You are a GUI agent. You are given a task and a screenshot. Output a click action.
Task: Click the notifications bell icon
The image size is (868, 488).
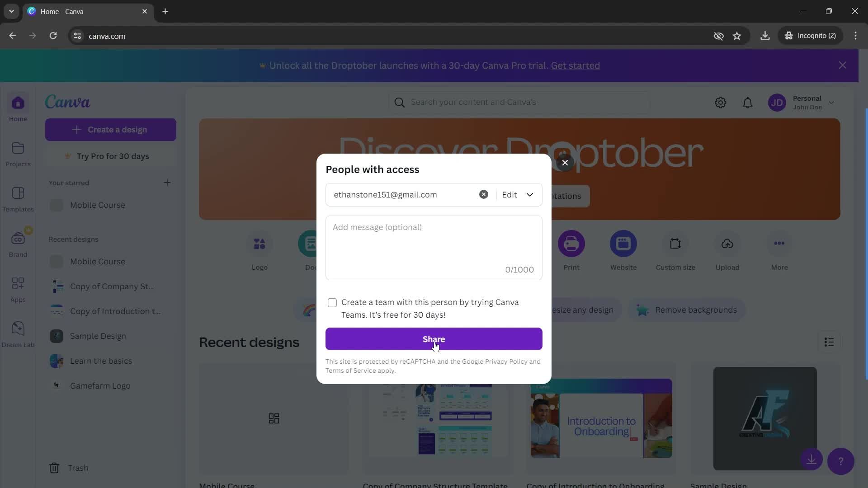(749, 103)
